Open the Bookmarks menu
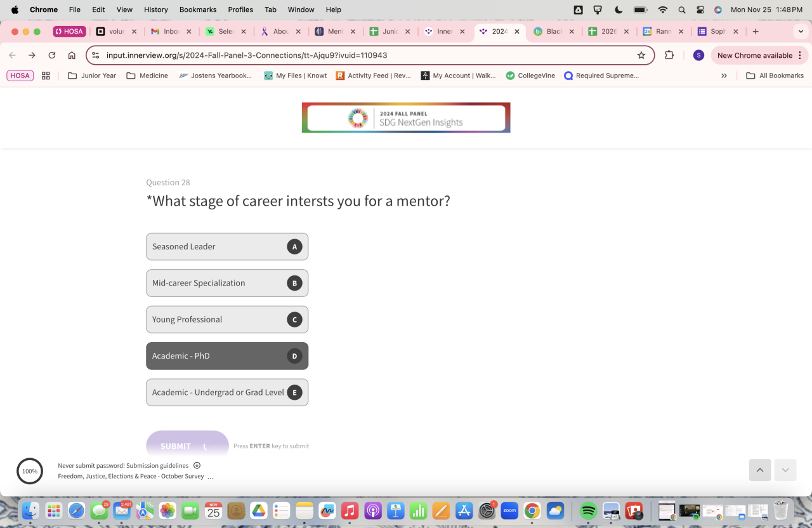 tap(198, 10)
